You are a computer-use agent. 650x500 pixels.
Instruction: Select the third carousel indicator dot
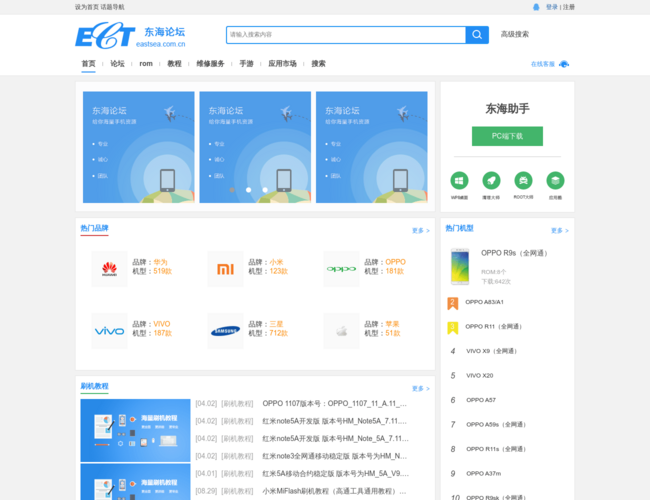point(265,190)
